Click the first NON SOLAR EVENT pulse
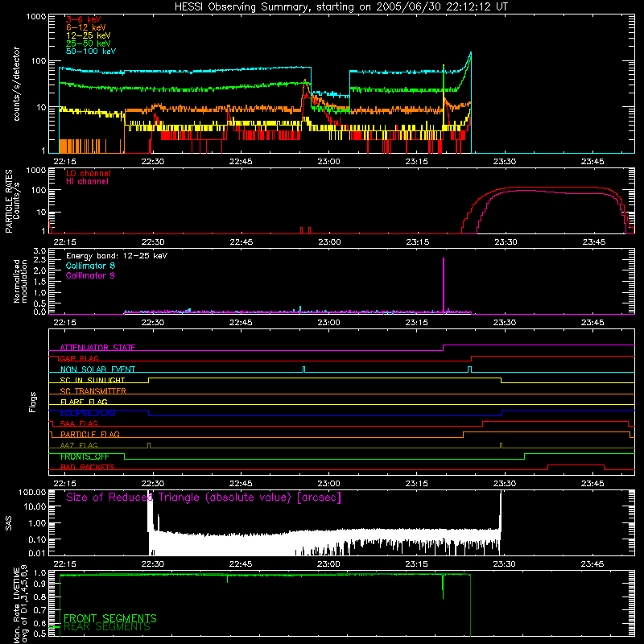Image resolution: width=644 pixels, height=644 pixels. tap(304, 369)
